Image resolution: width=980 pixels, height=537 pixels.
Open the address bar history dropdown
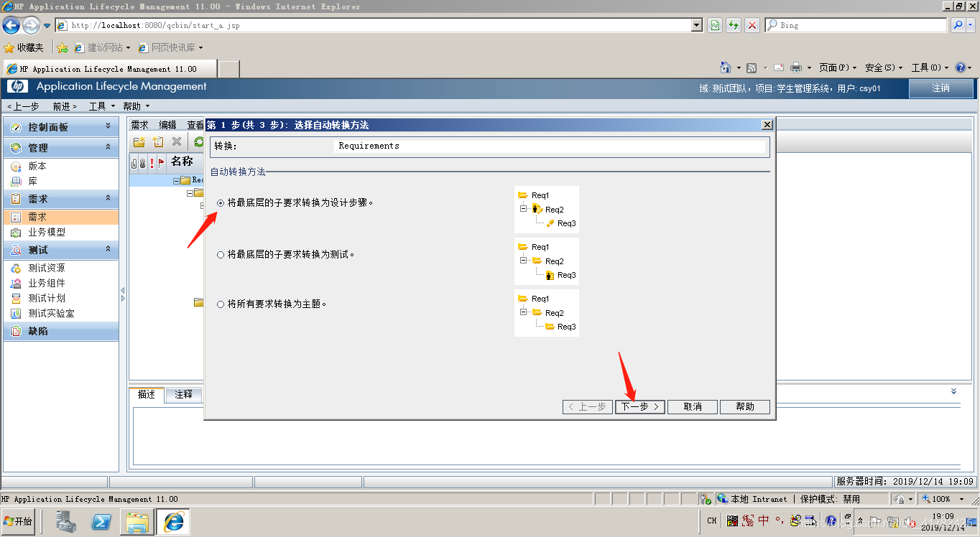click(x=697, y=25)
